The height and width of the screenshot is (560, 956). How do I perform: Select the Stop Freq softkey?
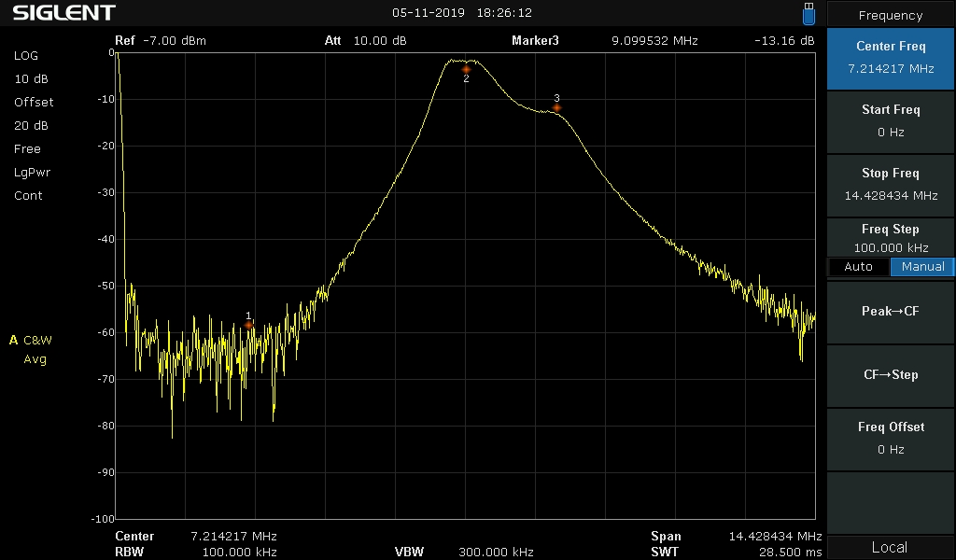(890, 184)
